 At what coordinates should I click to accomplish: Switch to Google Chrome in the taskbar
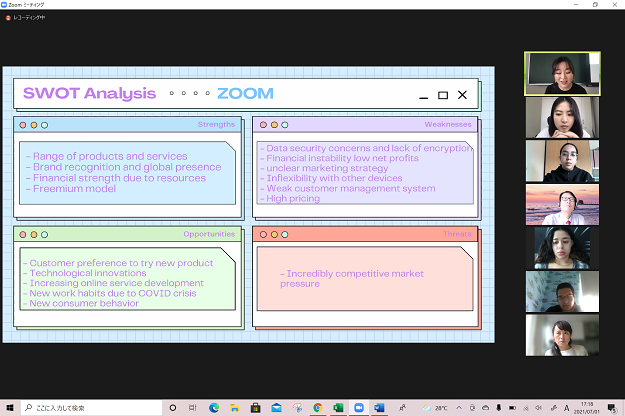click(317, 408)
